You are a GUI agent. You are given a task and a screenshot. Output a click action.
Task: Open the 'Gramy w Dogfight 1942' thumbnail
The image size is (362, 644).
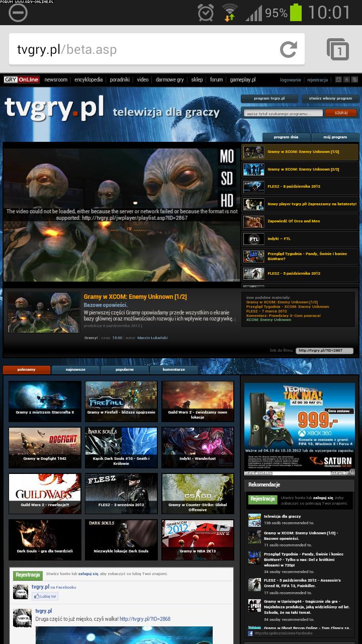pos(45,447)
